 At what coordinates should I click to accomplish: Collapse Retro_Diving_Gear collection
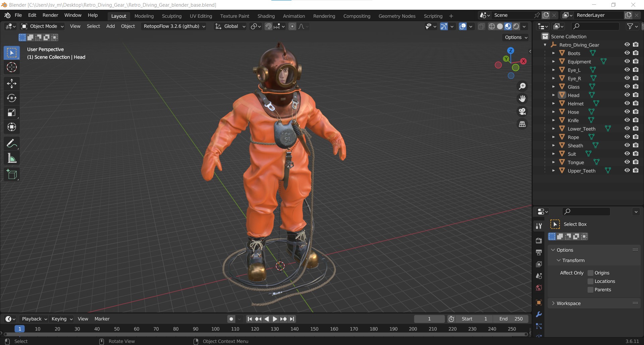(x=545, y=45)
